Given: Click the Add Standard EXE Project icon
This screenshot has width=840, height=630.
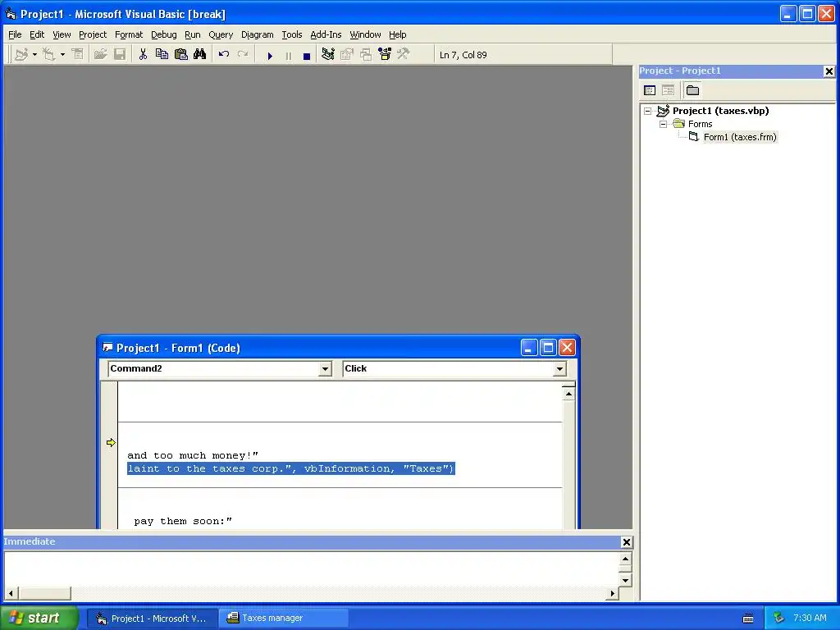Looking at the screenshot, I should click(x=21, y=55).
